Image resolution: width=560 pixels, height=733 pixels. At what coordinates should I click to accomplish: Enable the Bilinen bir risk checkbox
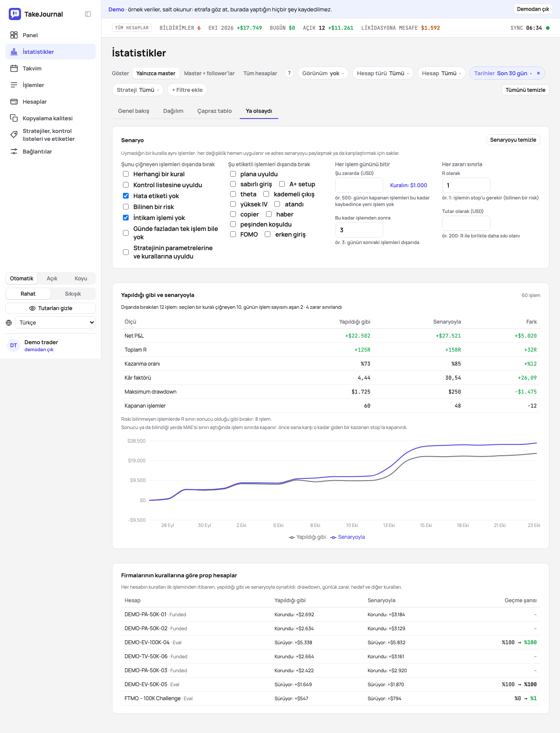click(x=126, y=207)
